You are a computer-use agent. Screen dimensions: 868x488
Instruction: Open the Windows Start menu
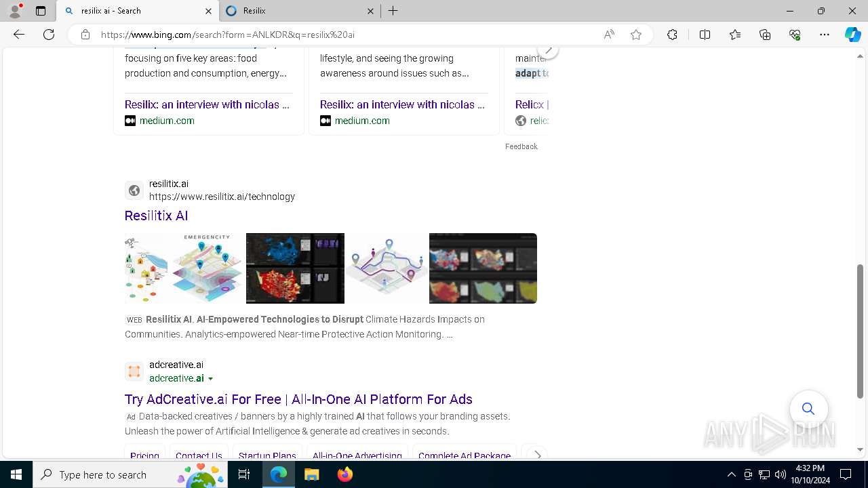16,474
